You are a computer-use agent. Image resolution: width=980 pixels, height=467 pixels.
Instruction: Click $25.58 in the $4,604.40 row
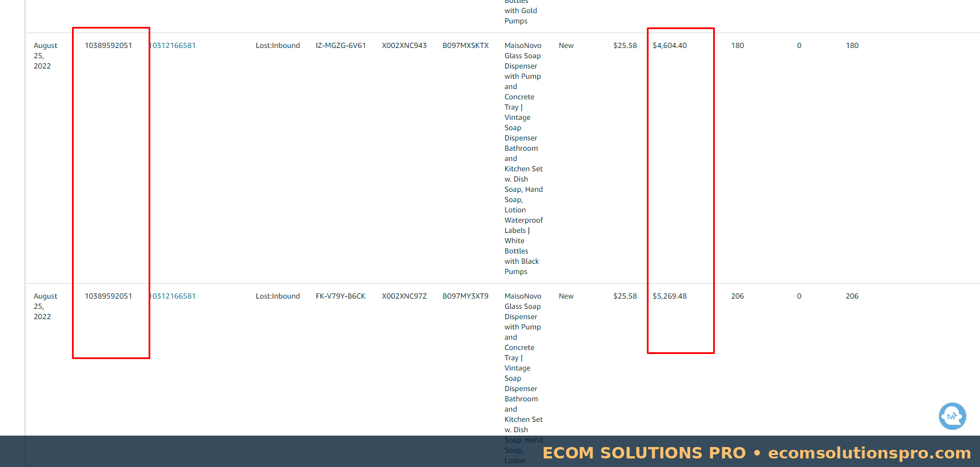tap(625, 46)
